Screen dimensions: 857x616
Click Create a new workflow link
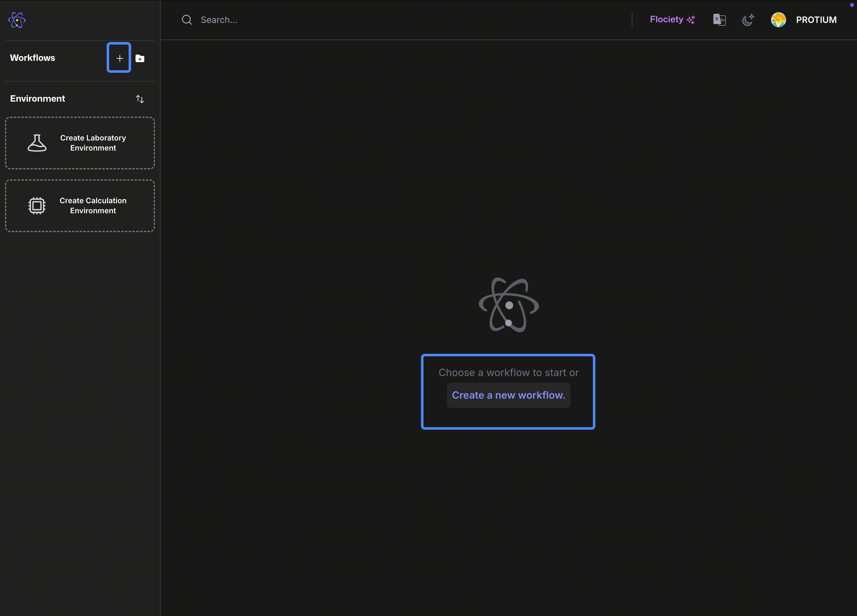[508, 395]
